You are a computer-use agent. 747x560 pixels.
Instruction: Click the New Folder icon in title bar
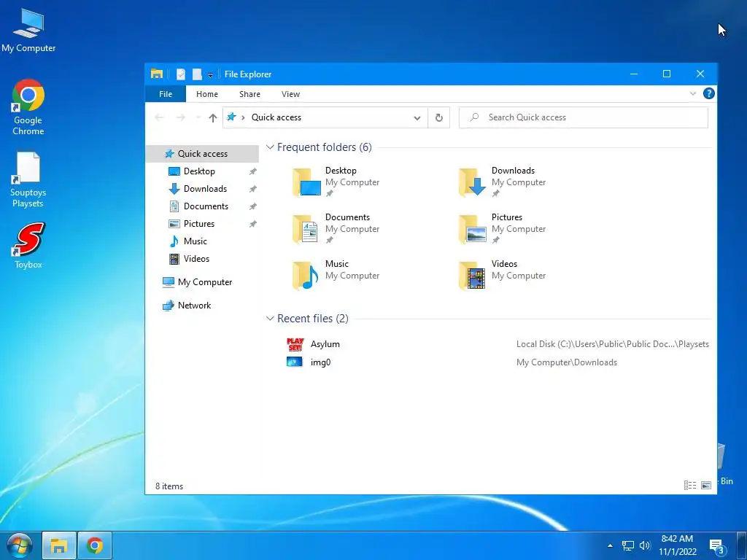(x=197, y=74)
